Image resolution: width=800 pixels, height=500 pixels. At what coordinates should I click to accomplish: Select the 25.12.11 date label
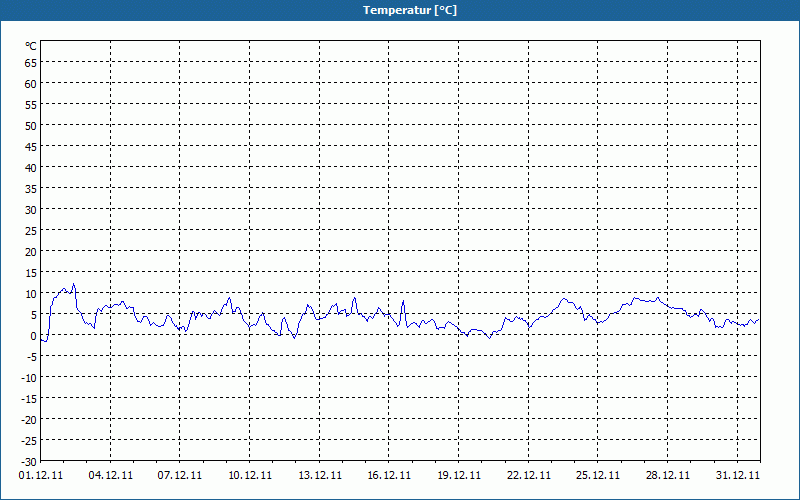[x=597, y=475]
